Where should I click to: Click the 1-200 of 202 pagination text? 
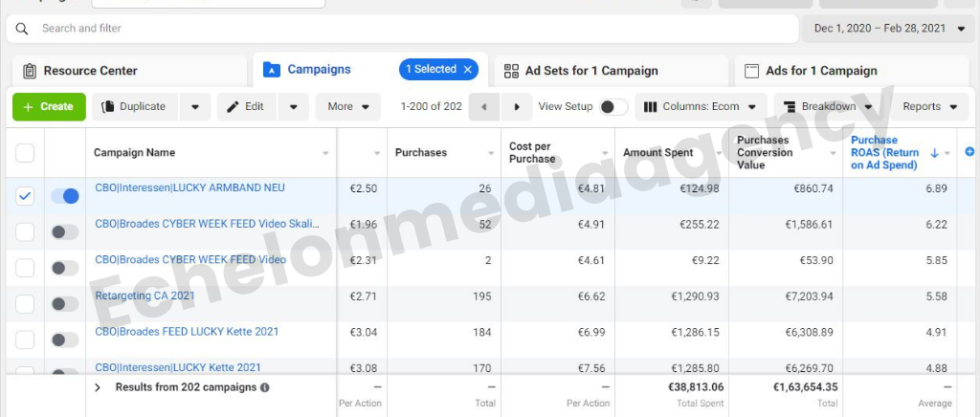pyautogui.click(x=432, y=107)
